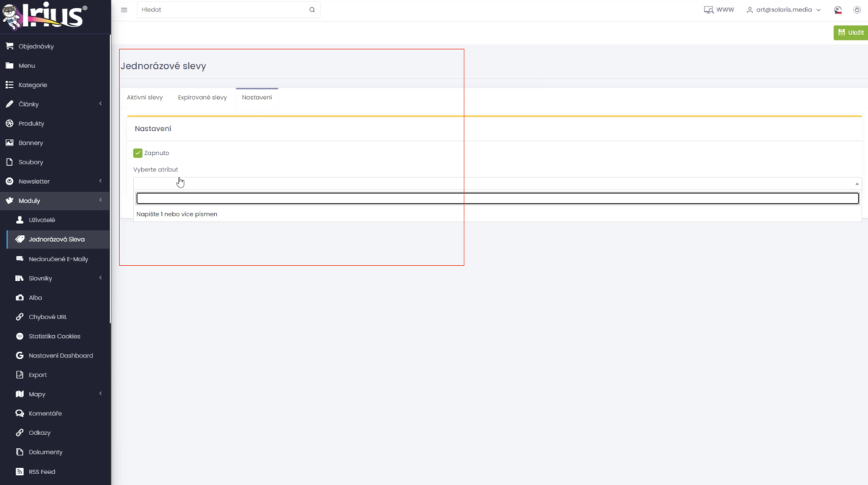Expand the Články submenu chevron
Image resolution: width=868 pixels, height=485 pixels.
click(101, 104)
